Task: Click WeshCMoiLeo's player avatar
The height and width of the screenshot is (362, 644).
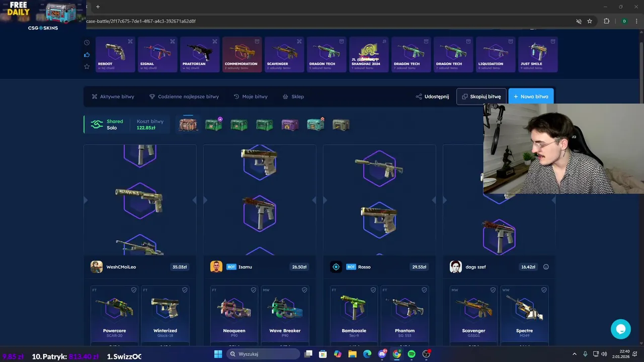Action: pyautogui.click(x=97, y=267)
